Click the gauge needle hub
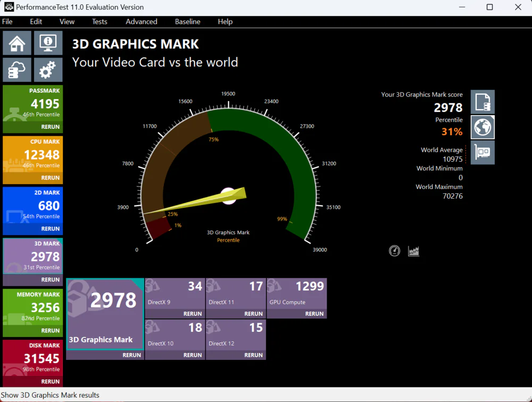 click(x=228, y=196)
